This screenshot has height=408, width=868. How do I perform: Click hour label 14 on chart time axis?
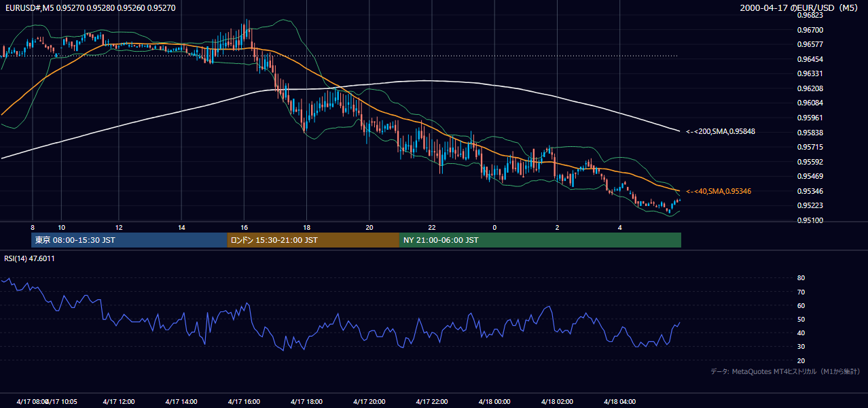(181, 227)
